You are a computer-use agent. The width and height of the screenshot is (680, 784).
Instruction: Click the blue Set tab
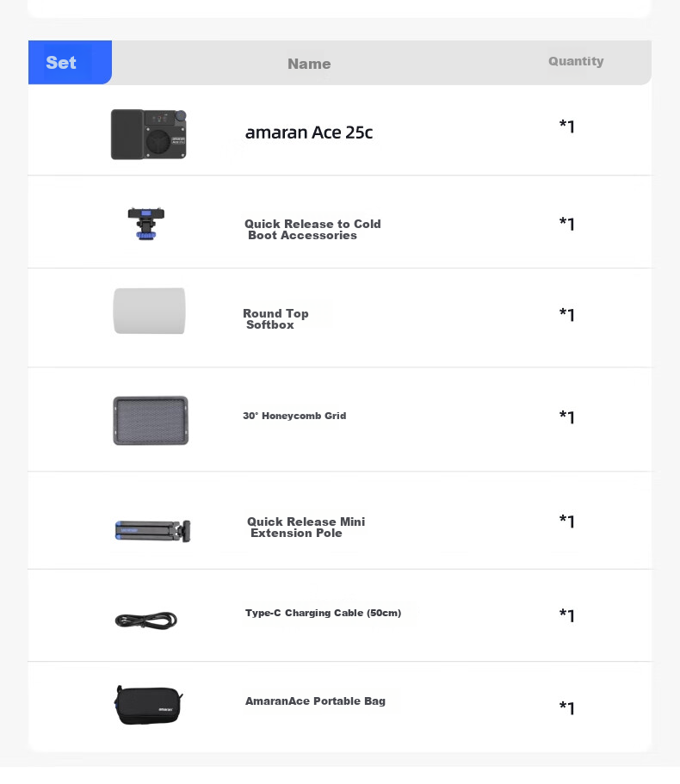[70, 63]
